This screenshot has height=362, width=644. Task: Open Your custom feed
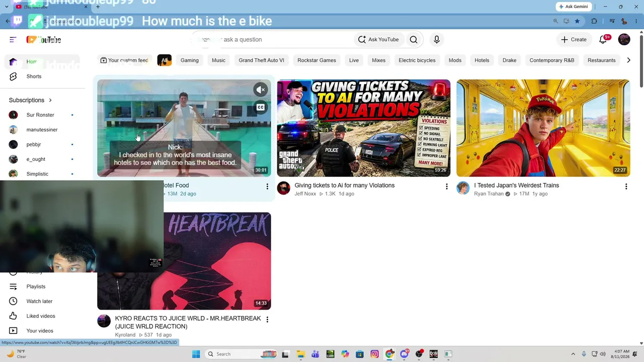(x=124, y=60)
